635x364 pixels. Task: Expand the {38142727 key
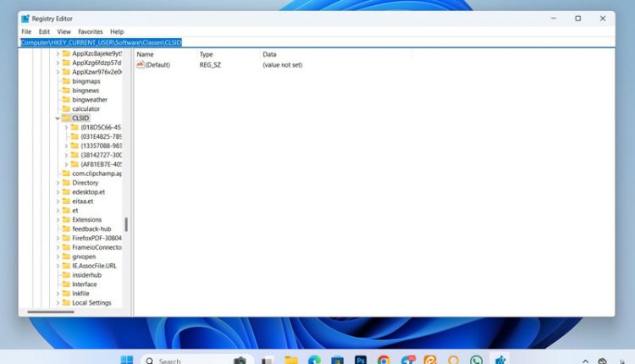click(66, 155)
